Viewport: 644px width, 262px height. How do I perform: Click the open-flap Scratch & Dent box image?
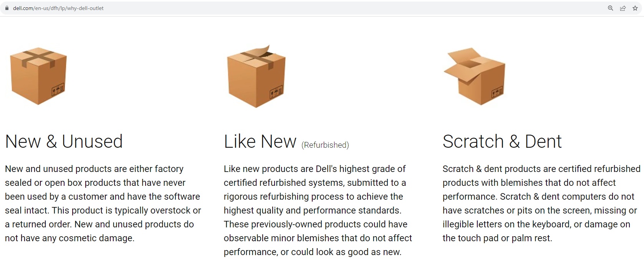(475, 76)
